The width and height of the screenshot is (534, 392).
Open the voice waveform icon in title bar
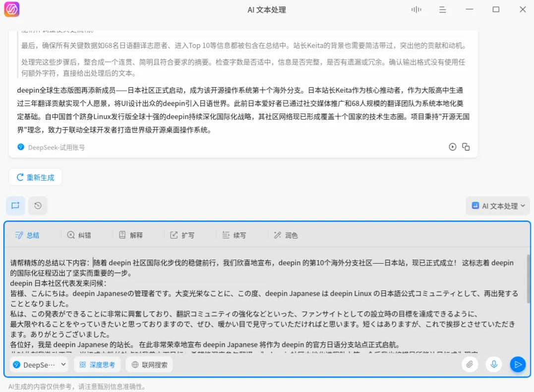click(416, 9)
